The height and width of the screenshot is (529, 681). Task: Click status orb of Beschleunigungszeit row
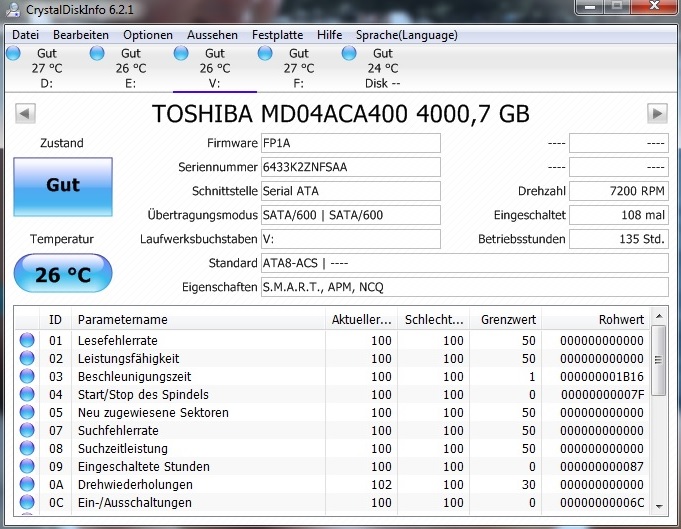pos(27,376)
